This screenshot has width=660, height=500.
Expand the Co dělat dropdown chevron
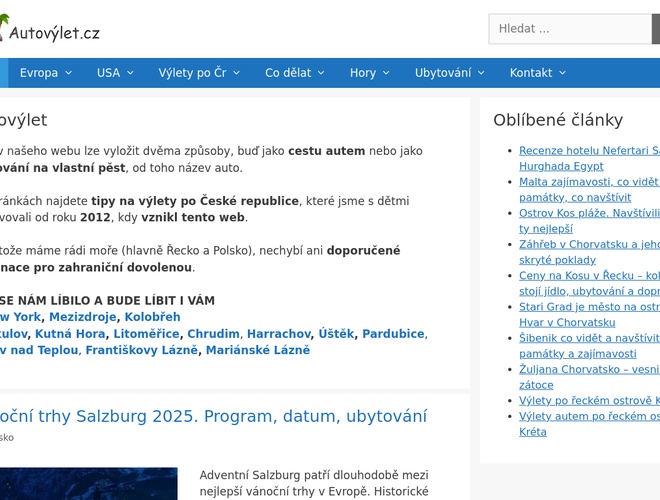click(320, 73)
